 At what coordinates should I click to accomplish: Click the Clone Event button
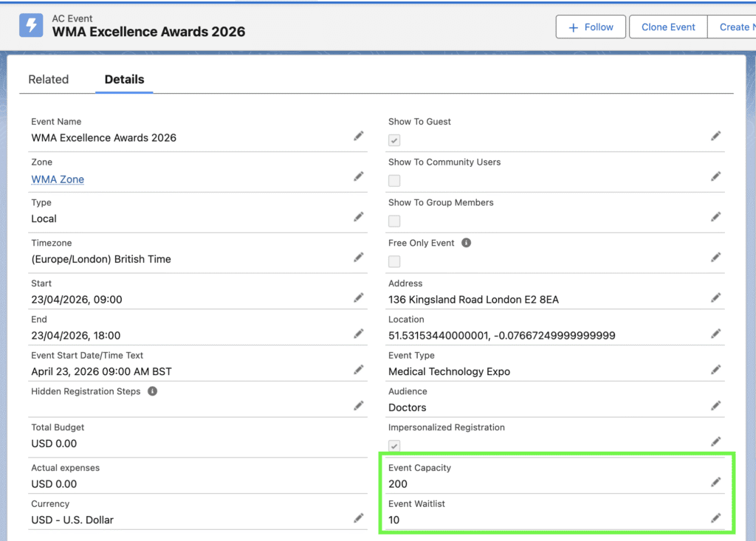pos(668,27)
